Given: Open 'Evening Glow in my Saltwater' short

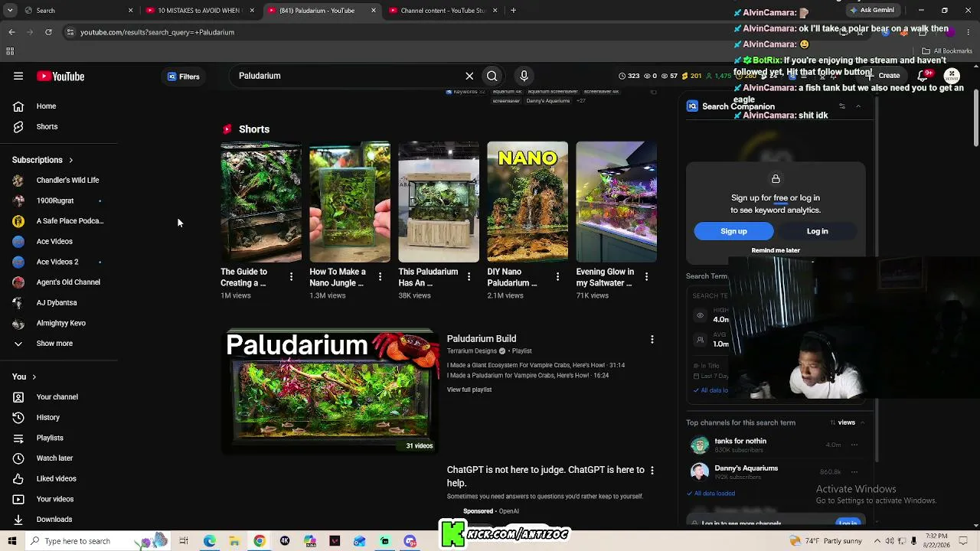Looking at the screenshot, I should point(616,202).
